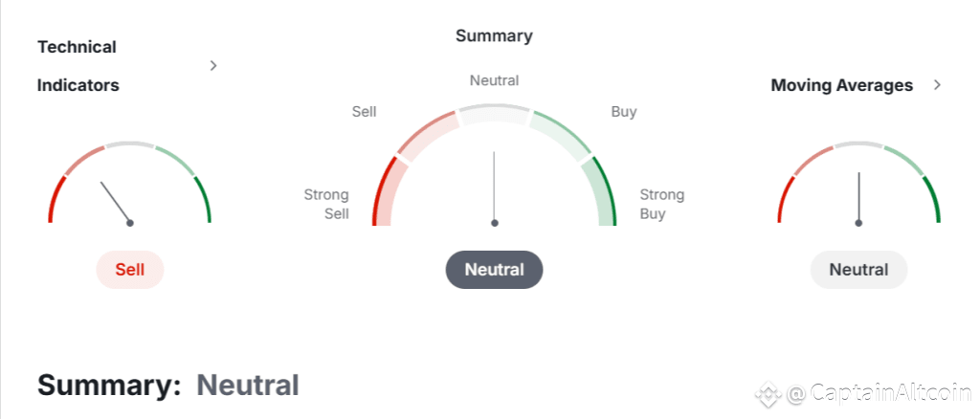The height and width of the screenshot is (419, 980).
Task: Expand Technical Indicators chevron arrow
Action: [x=213, y=66]
